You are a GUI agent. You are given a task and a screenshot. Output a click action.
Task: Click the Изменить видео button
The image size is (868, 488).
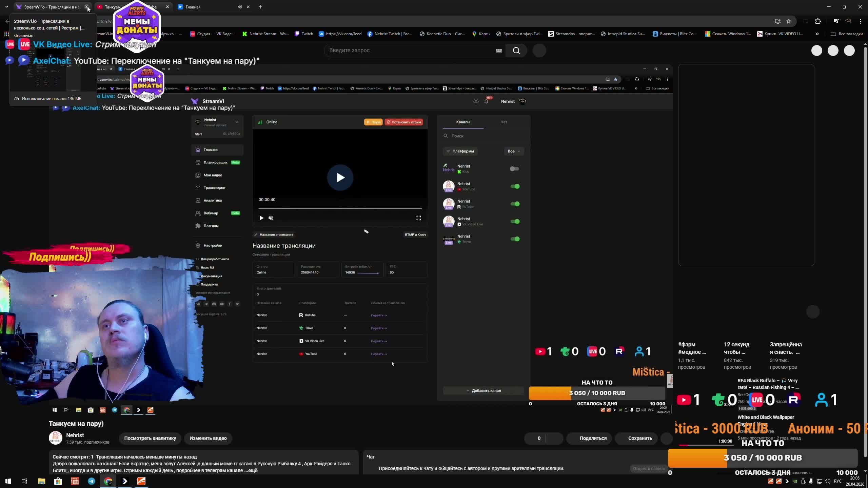coord(208,439)
